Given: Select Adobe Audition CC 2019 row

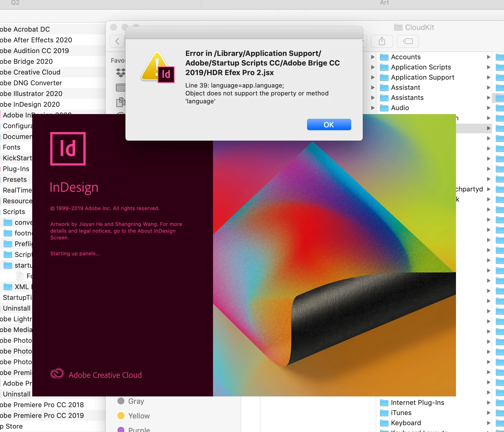Looking at the screenshot, I should (x=53, y=51).
